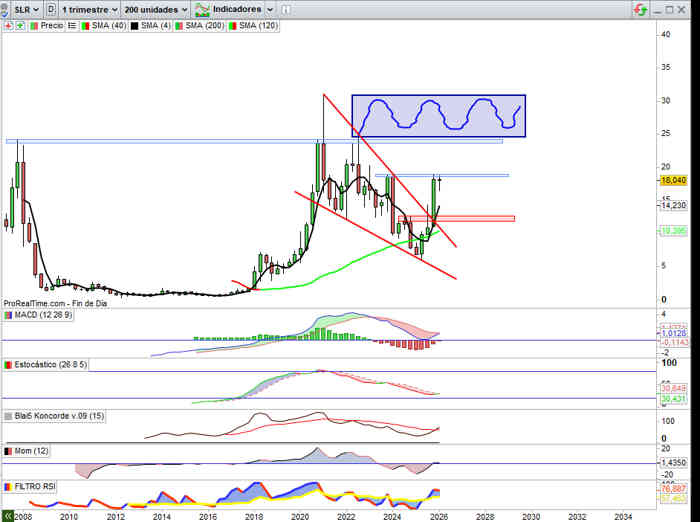Click the small panel icon after Indicadores dropdown

pyautogui.click(x=285, y=9)
